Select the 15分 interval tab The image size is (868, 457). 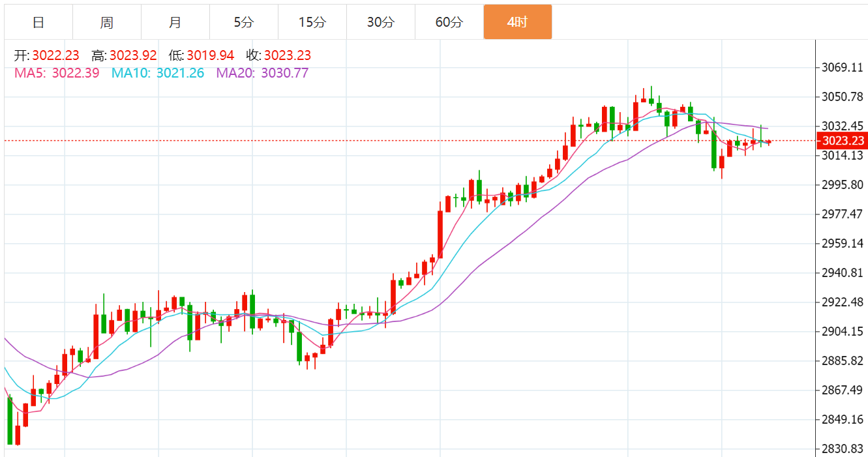click(x=312, y=22)
